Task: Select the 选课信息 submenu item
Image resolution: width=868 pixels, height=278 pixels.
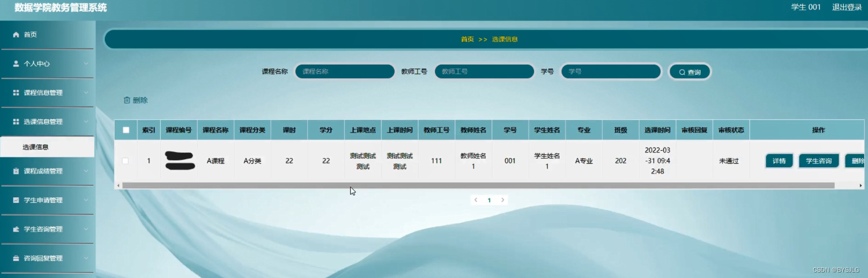Action: click(47, 147)
